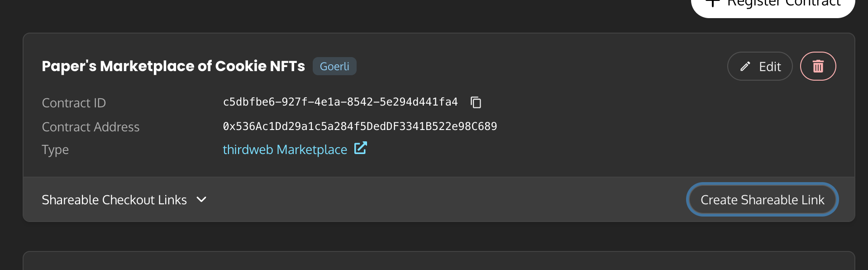
Task: Select the title Paper's Marketplace of Cookie NFTs
Action: pyautogui.click(x=173, y=66)
